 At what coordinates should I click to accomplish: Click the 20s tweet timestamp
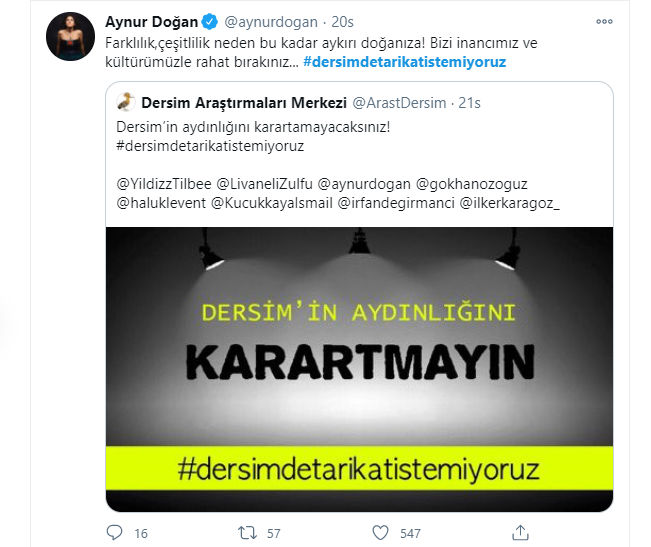click(343, 22)
